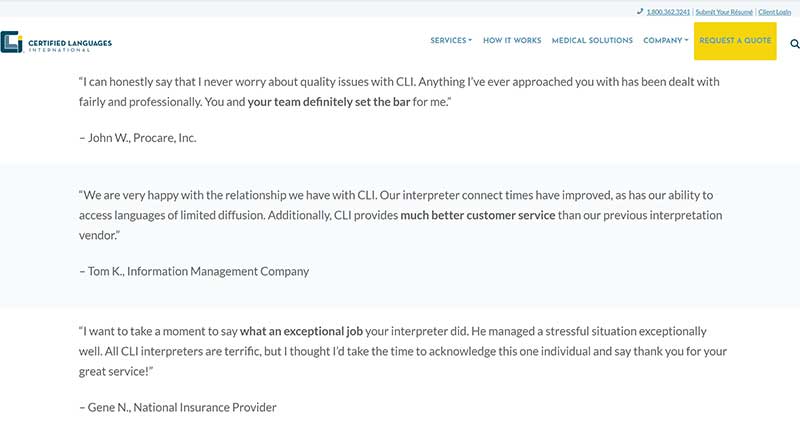Click the CLI square logo icon
The width and height of the screenshot is (800, 431).
pos(12,42)
